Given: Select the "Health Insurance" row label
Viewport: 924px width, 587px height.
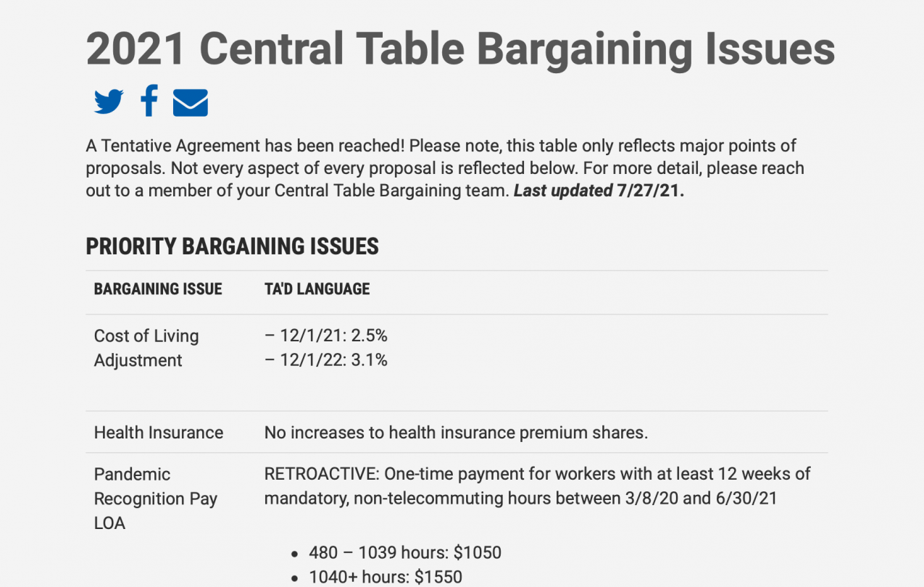Looking at the screenshot, I should 159,433.
